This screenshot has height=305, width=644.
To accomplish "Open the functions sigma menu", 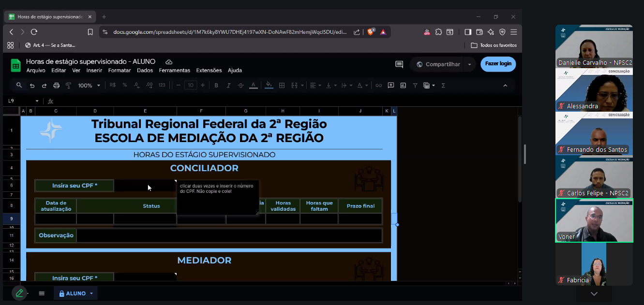I will click(443, 85).
